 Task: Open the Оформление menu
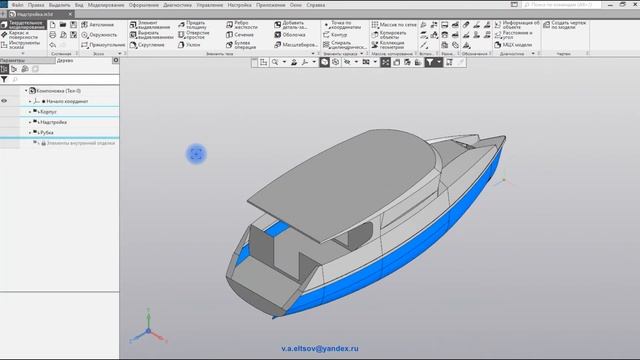point(144,5)
